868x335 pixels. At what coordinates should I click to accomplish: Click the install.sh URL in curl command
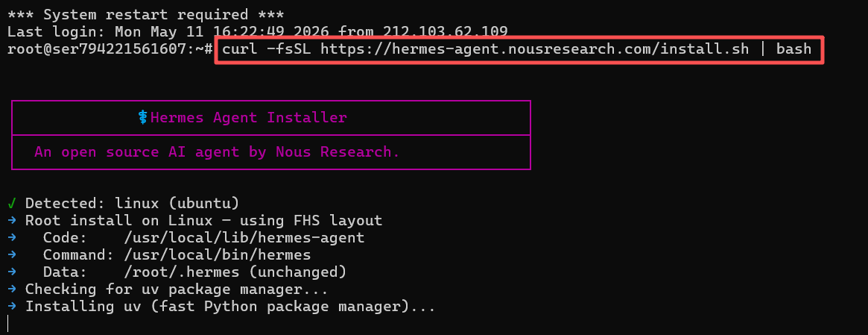[x=535, y=48]
